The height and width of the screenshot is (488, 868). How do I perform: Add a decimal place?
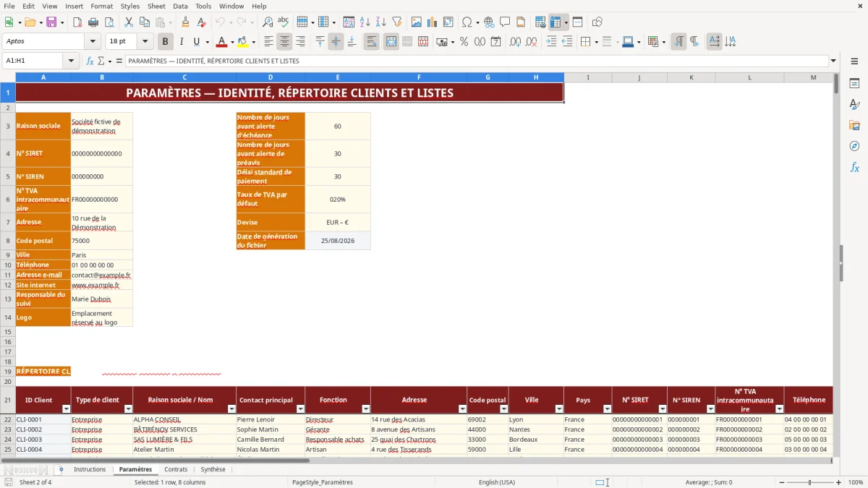point(515,42)
